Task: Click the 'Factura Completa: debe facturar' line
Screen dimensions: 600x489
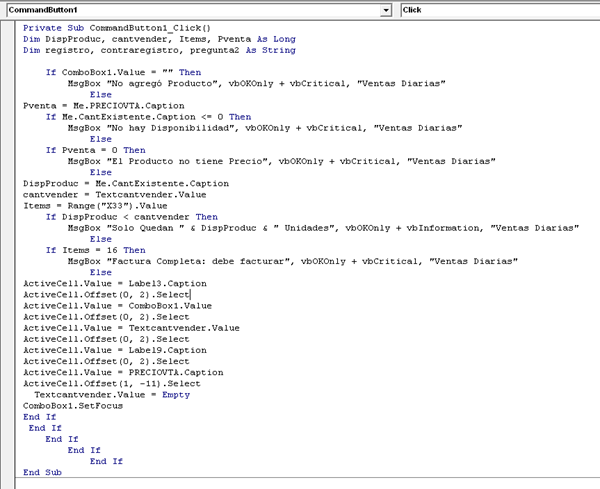Action: pyautogui.click(x=293, y=261)
